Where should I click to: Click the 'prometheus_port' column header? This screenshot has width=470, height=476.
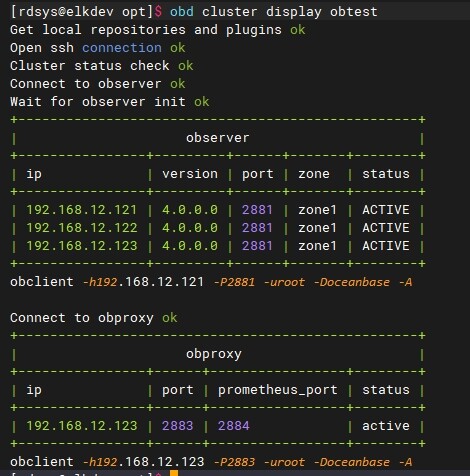click(x=278, y=390)
